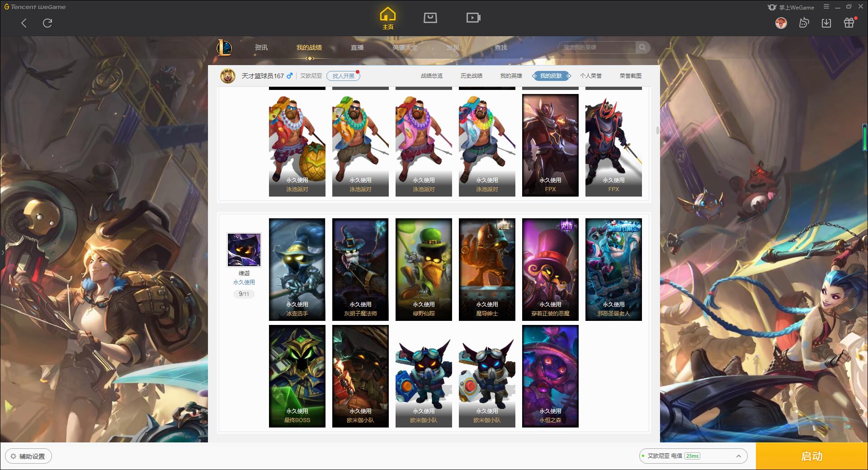The width and height of the screenshot is (868, 470).
Task: Switch to 历史战绩 sub-tab
Action: coord(472,76)
